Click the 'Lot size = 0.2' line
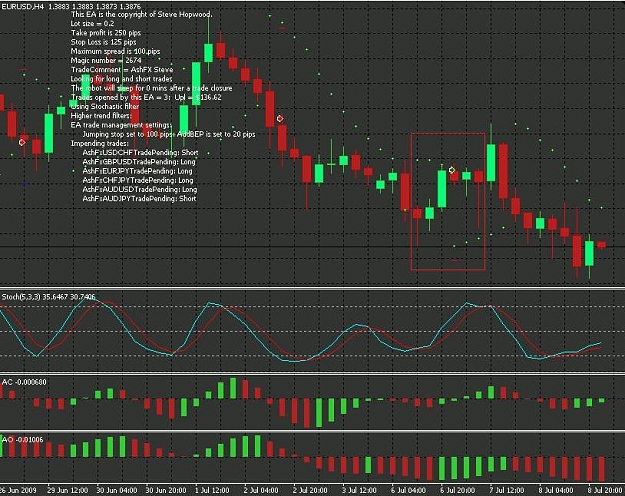The height and width of the screenshot is (496, 625). coord(92,24)
